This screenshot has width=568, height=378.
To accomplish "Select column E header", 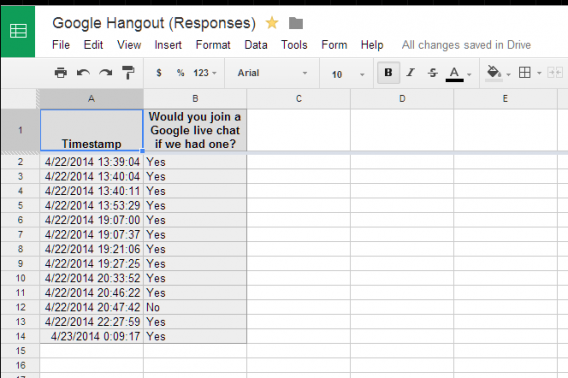I will [x=505, y=99].
